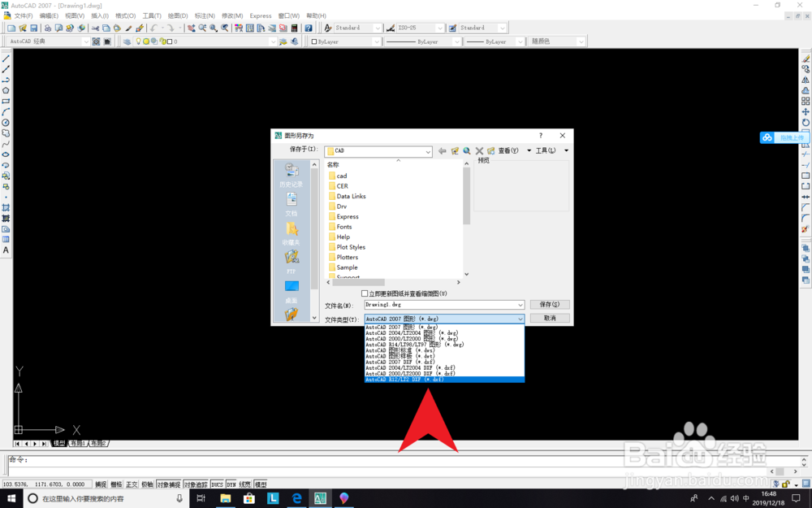Open the Express menu
The image size is (812, 508).
coord(261,16)
